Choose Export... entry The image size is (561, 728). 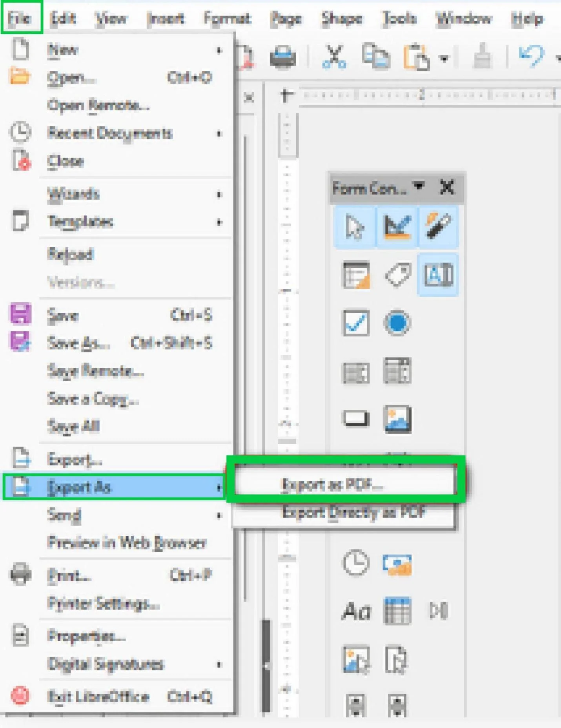click(x=118, y=459)
